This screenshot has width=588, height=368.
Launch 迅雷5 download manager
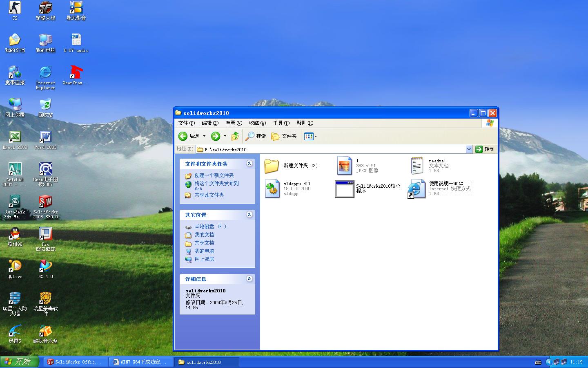coord(15,334)
